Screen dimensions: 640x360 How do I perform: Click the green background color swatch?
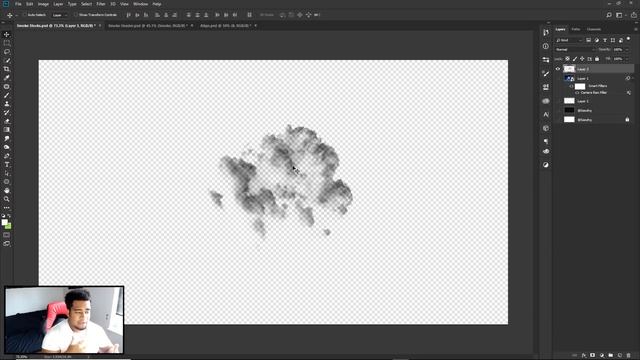click(9, 226)
